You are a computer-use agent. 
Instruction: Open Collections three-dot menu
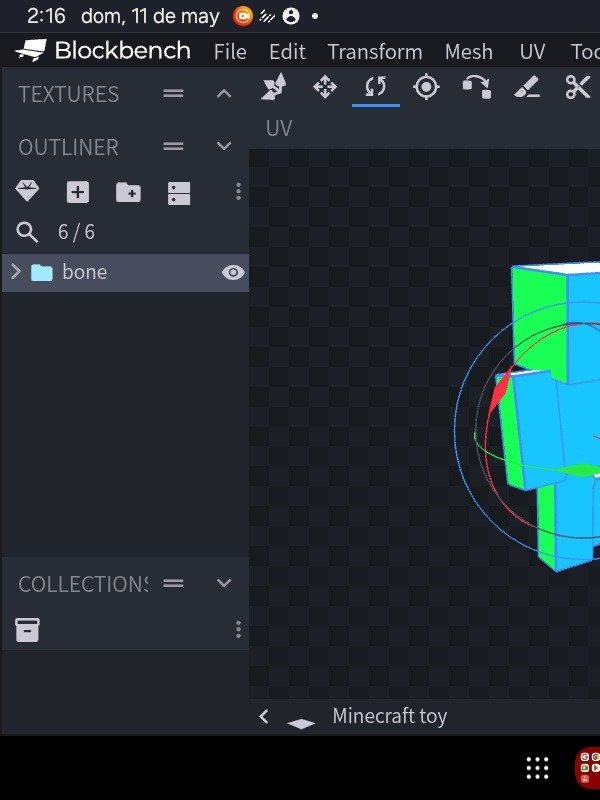[238, 630]
